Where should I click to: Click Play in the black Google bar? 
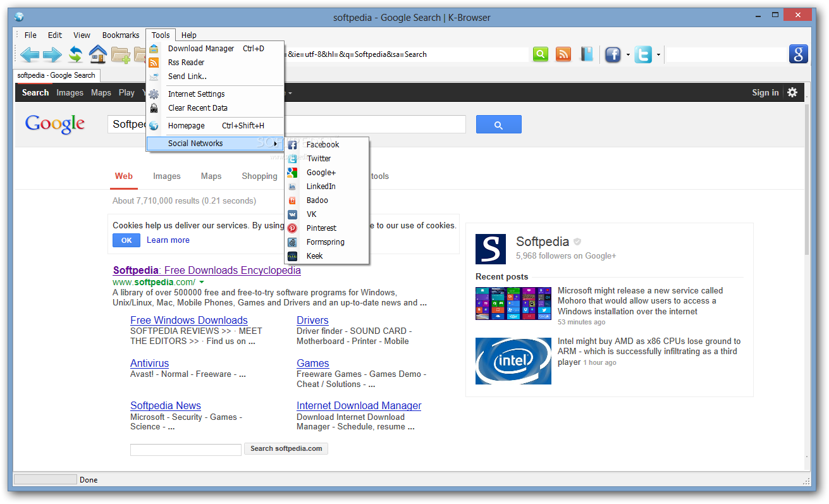[126, 92]
